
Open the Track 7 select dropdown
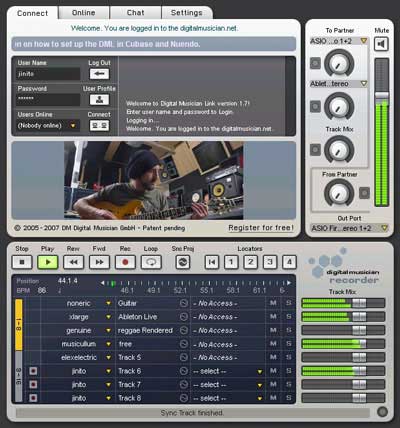coord(260,385)
